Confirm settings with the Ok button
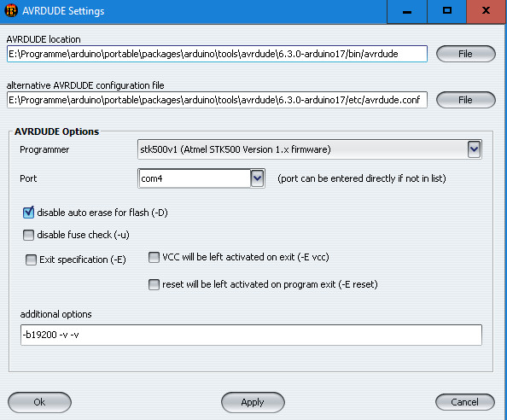Viewport: 507px width, 420px height. coord(39,402)
